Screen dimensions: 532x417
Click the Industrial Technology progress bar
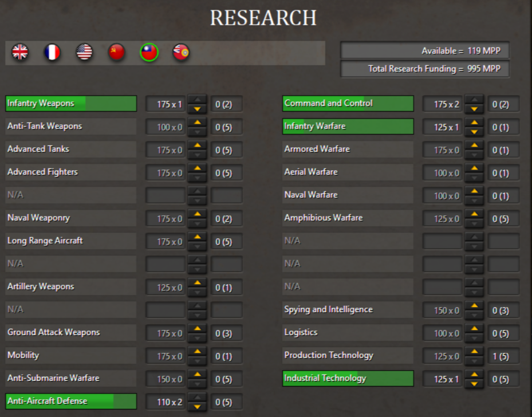pos(348,378)
